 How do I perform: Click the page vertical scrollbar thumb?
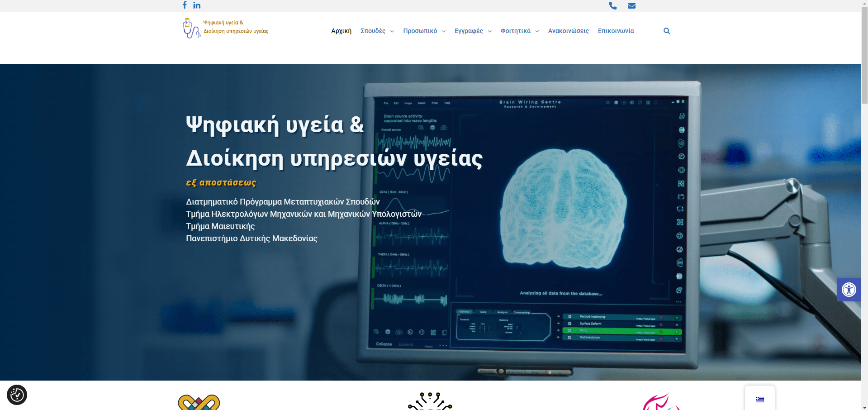click(x=864, y=55)
